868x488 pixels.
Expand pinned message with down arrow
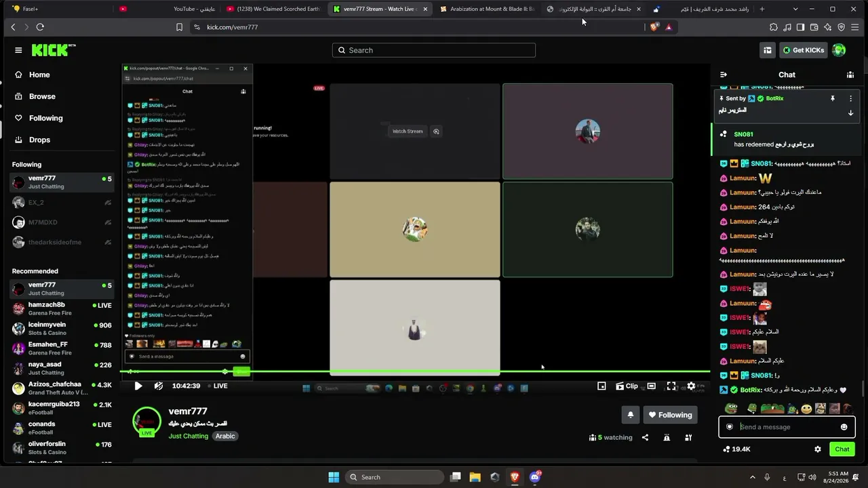click(850, 113)
